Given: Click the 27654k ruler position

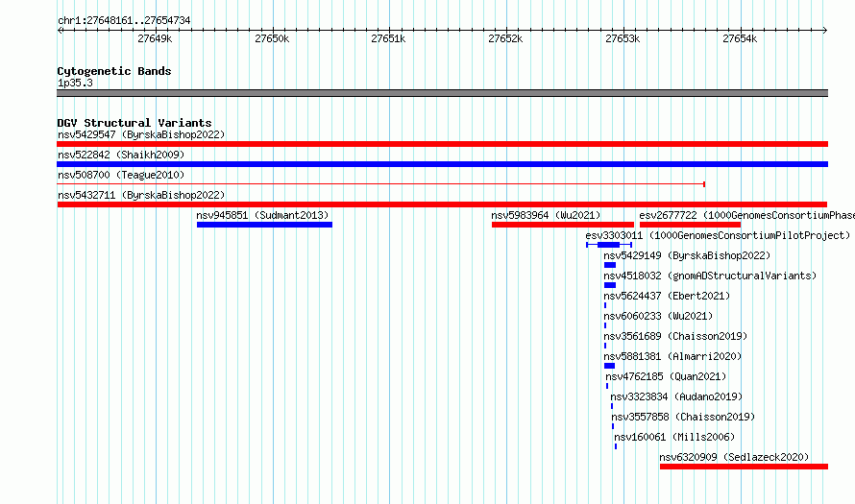Looking at the screenshot, I should [x=740, y=38].
